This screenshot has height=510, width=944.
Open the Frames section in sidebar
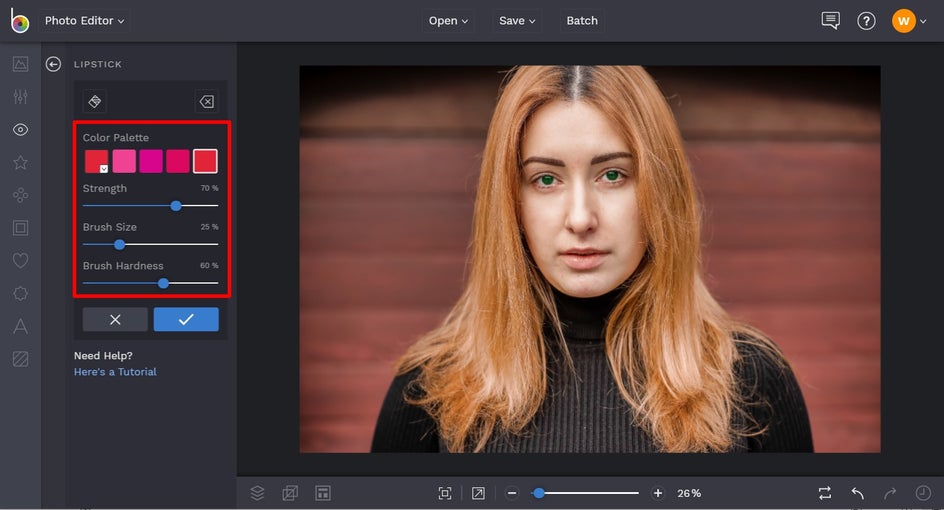coord(20,228)
